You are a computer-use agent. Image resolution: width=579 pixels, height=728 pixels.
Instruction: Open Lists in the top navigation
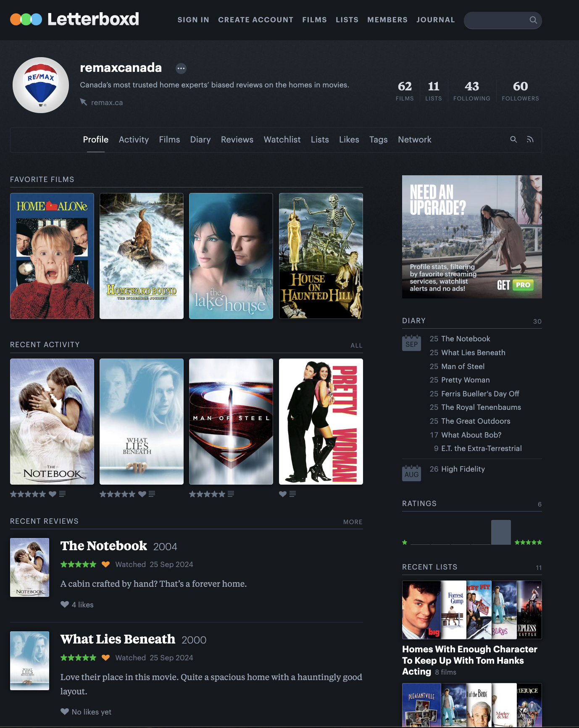coord(347,20)
